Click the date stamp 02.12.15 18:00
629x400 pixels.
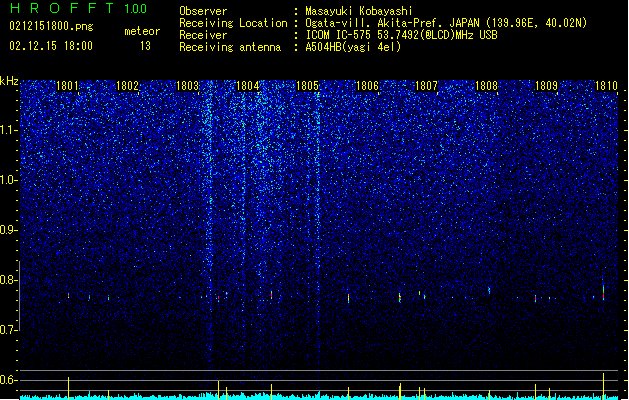(x=51, y=46)
